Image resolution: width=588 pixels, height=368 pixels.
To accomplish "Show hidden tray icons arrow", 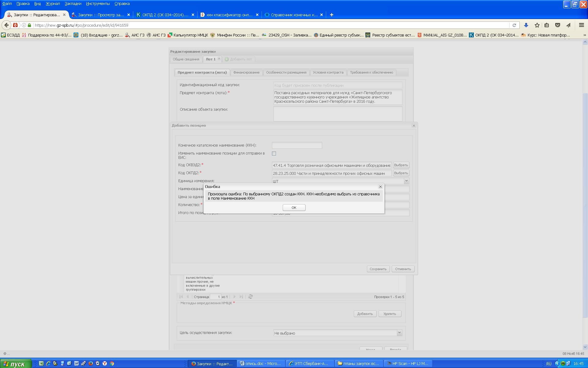I will [557, 363].
